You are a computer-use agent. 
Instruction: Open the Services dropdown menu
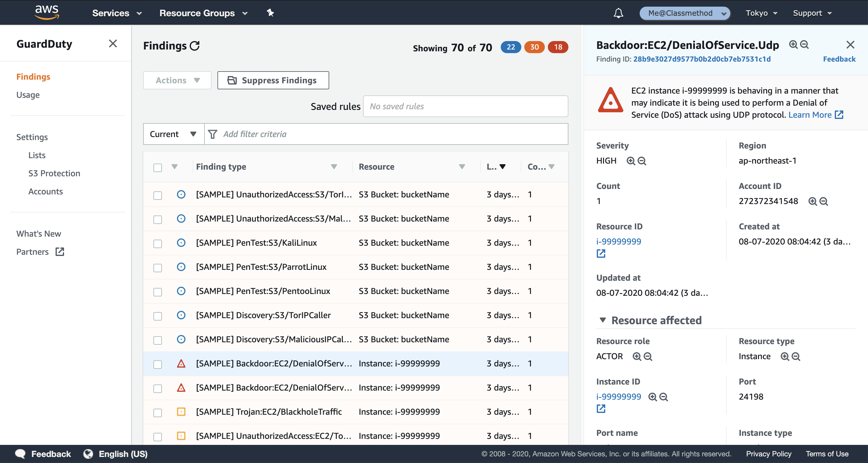[x=117, y=13]
